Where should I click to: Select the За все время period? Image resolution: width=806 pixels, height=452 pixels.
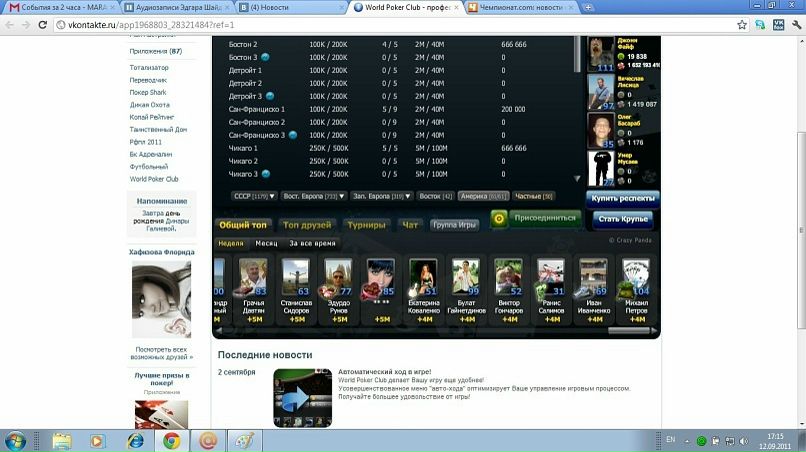pyautogui.click(x=312, y=243)
